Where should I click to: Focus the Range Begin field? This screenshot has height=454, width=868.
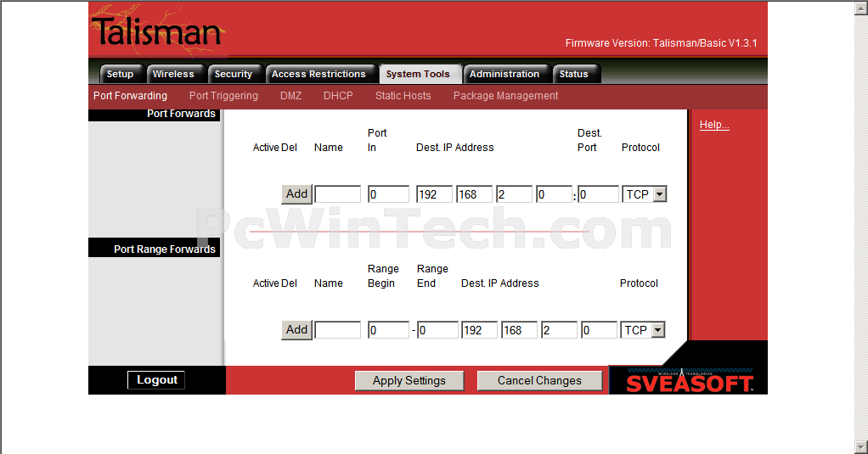389,330
